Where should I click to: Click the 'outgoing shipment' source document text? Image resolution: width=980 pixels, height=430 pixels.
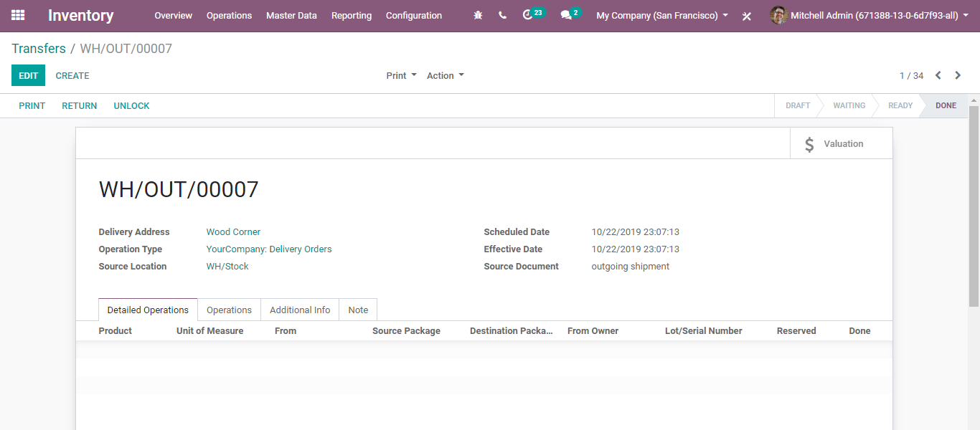tap(630, 266)
